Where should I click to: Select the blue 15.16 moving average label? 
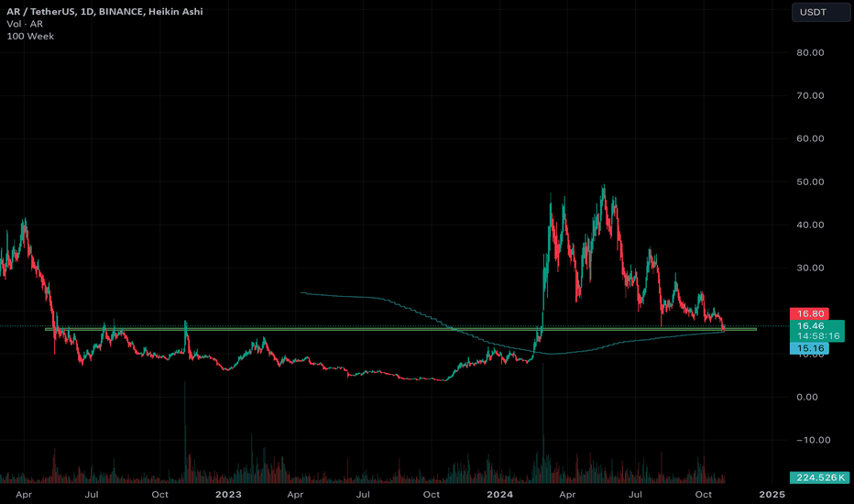(809, 348)
